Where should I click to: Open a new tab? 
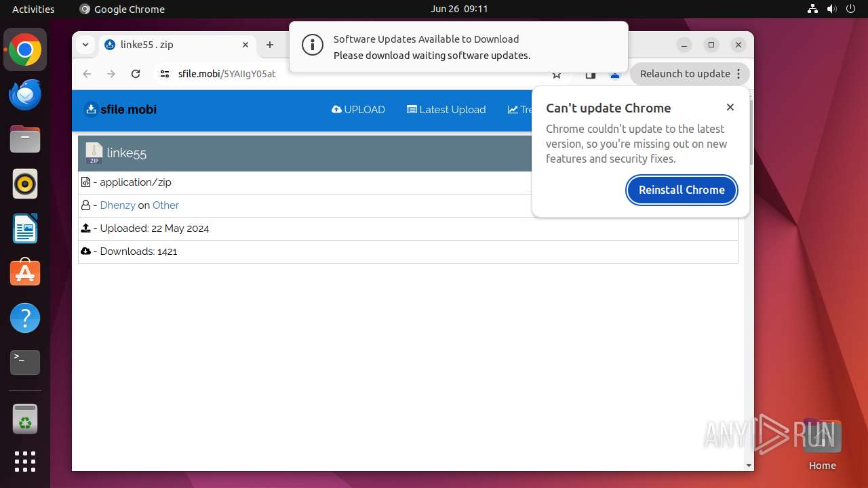click(x=270, y=45)
